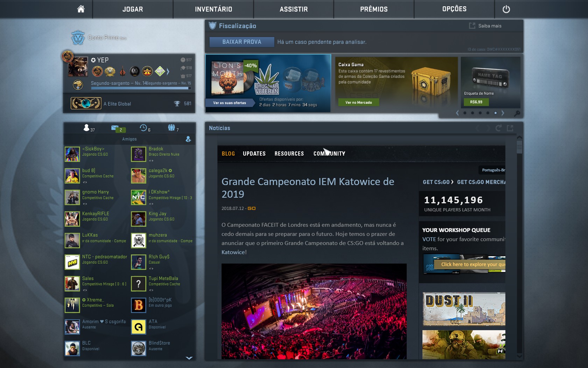Open the PRÊMIOS menu
This screenshot has width=588, height=368.
pyautogui.click(x=374, y=9)
